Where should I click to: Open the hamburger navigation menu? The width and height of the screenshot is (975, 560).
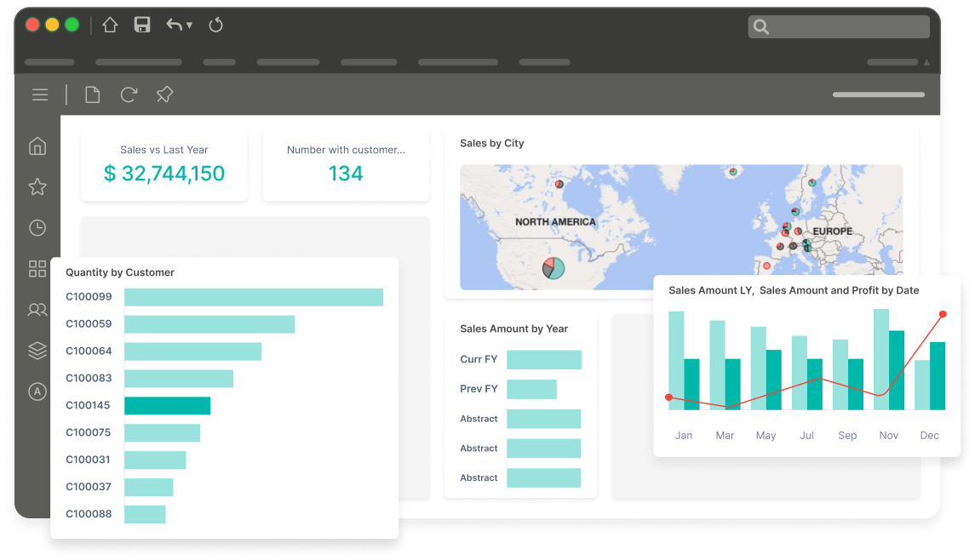pos(39,94)
